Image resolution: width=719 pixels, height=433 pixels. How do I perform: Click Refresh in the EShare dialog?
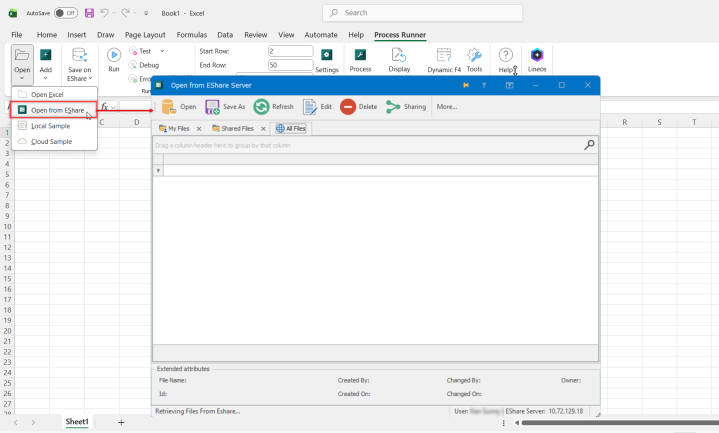click(x=274, y=106)
